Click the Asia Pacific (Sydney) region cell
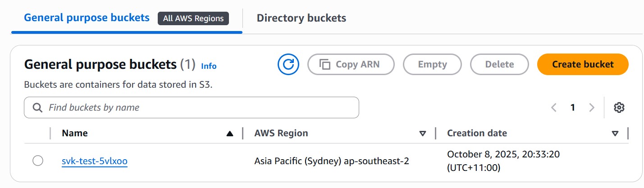Image resolution: width=644 pixels, height=188 pixels. (x=332, y=161)
